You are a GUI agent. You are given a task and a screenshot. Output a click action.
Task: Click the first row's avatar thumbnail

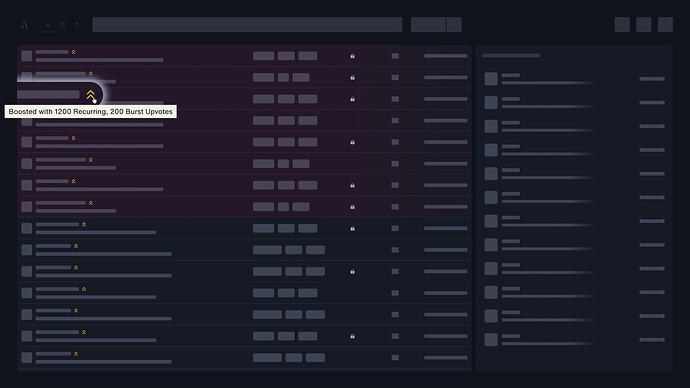click(x=27, y=56)
